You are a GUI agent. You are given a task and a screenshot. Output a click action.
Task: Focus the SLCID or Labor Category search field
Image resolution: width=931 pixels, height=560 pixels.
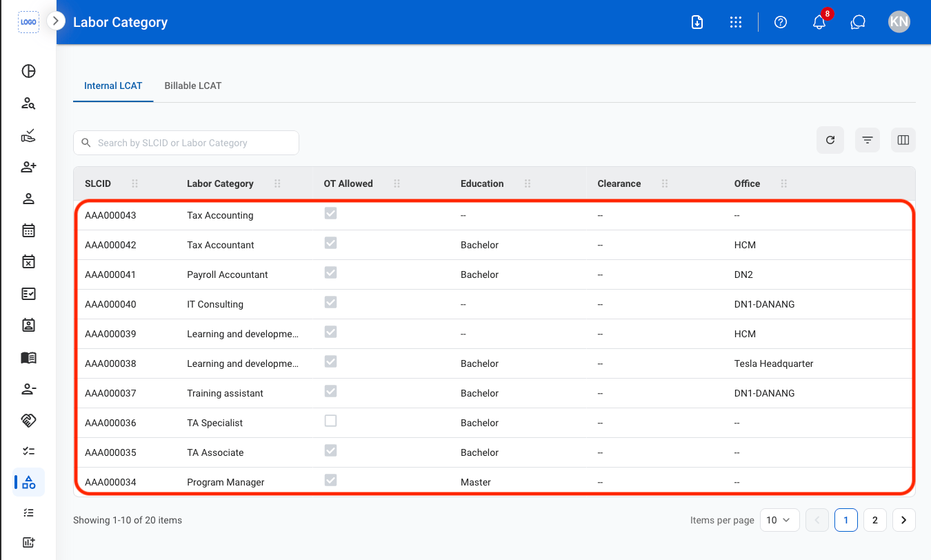click(186, 143)
